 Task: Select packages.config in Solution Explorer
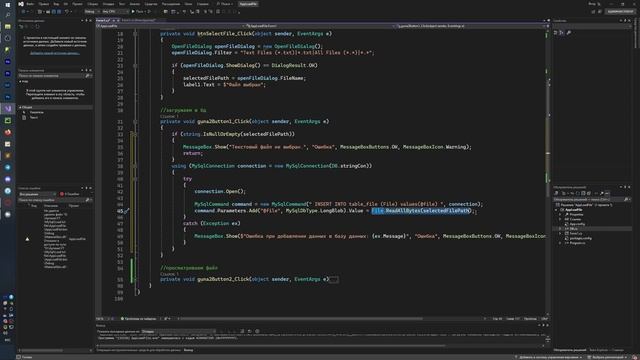pos(580,238)
